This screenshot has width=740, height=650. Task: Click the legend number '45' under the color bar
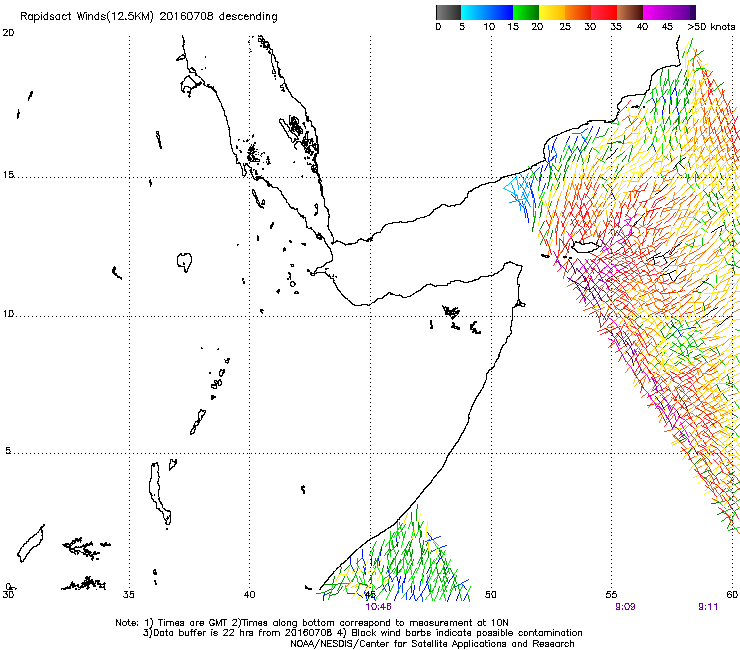click(x=667, y=27)
